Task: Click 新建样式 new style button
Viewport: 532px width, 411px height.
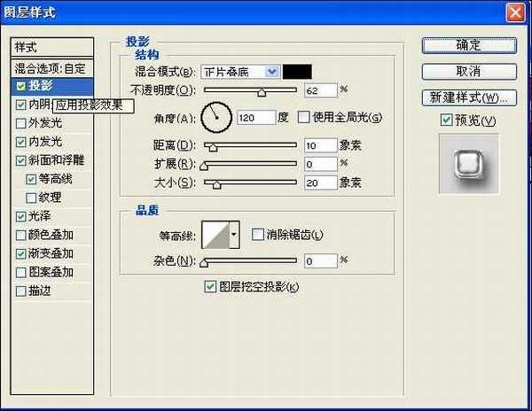Action: pos(467,97)
